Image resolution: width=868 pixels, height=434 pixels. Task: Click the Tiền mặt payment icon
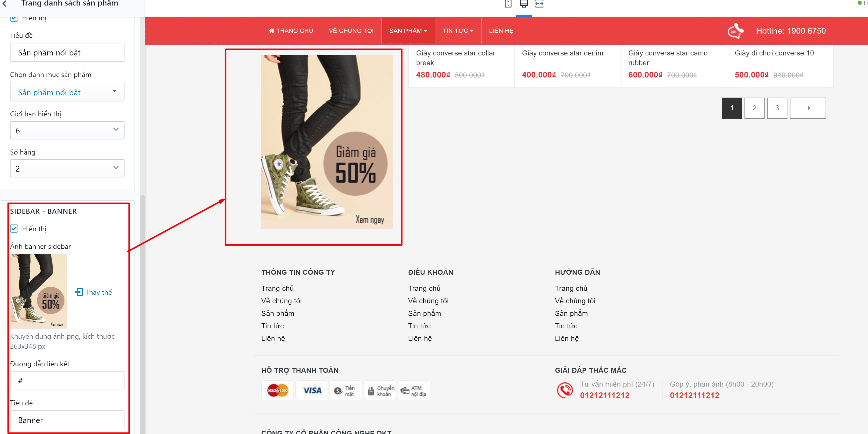(x=346, y=391)
